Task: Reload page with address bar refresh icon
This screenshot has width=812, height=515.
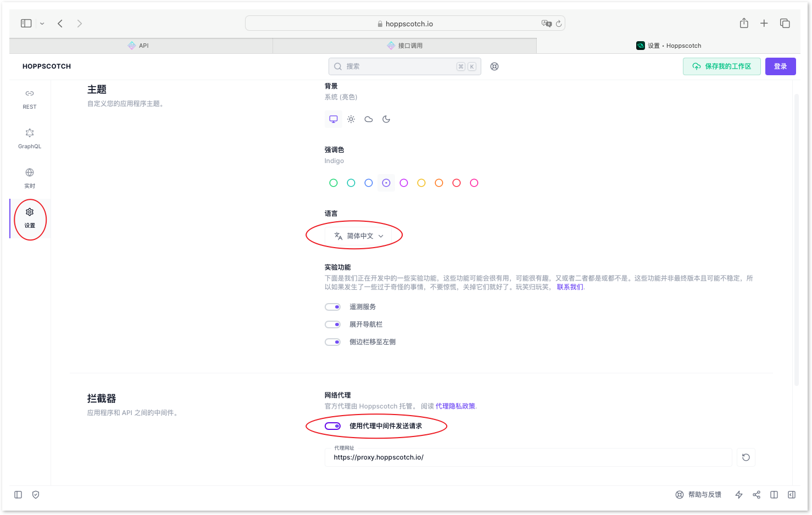Action: [x=559, y=24]
